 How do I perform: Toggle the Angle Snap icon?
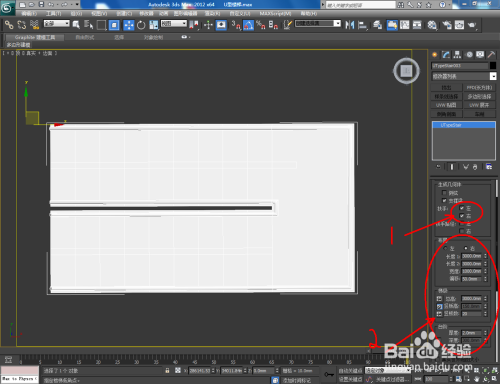(x=248, y=25)
